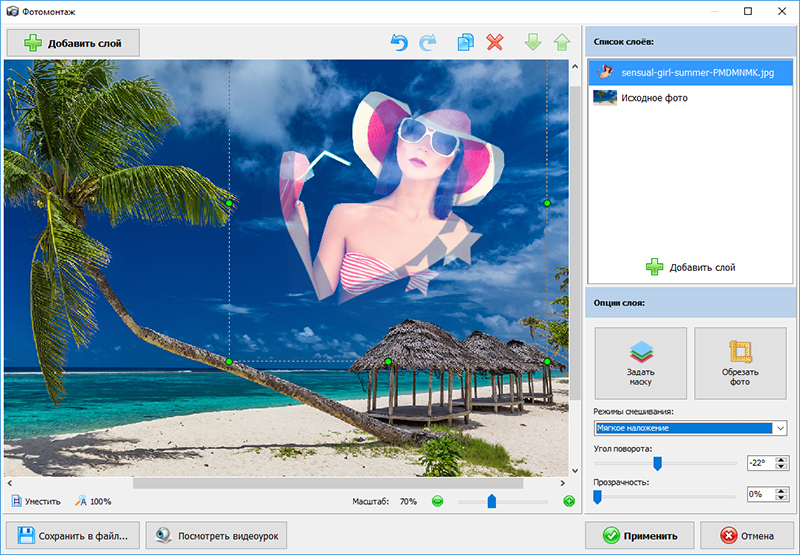This screenshot has width=800, height=555.
Task: Move layer up with green arrow
Action: (562, 43)
